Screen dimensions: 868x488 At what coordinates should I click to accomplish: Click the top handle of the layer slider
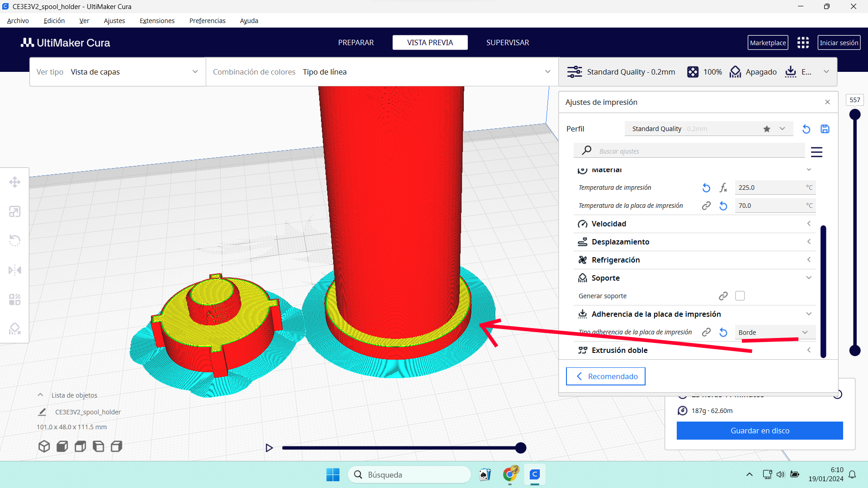(854, 114)
